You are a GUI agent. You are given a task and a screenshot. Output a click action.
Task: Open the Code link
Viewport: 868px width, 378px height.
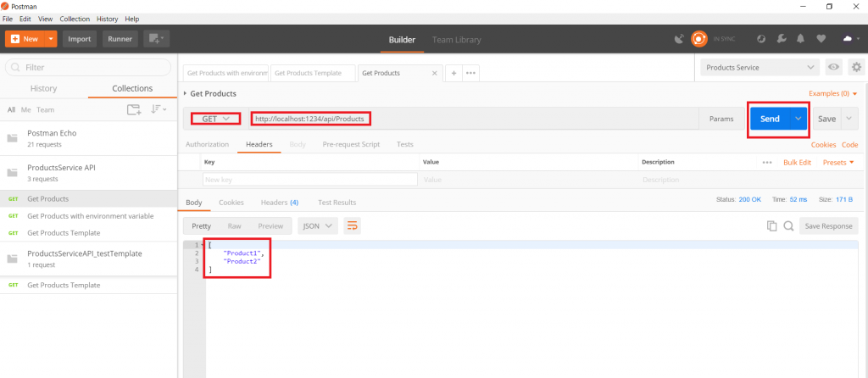(x=849, y=144)
